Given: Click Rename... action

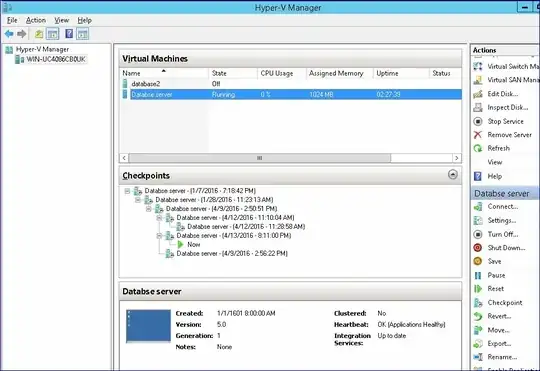Looking at the screenshot, I should pos(495,357).
